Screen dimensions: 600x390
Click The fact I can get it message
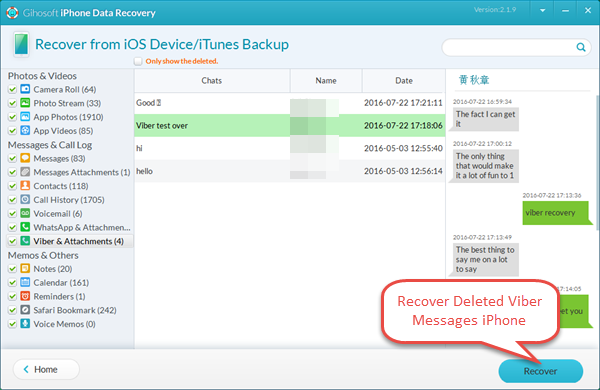(x=486, y=119)
